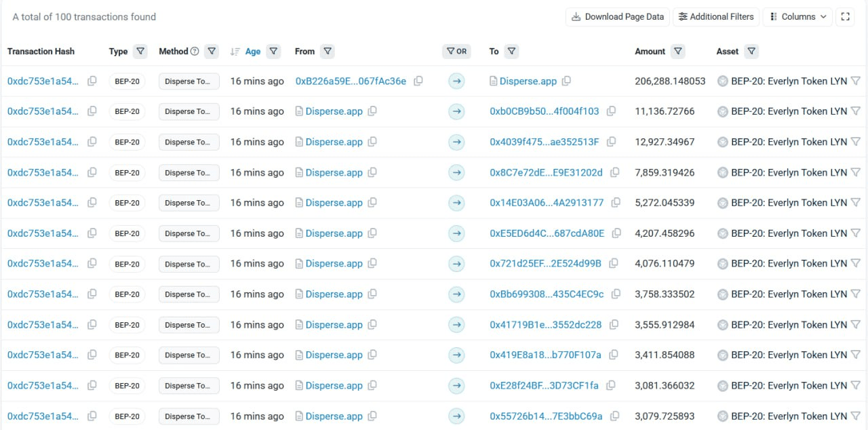Image resolution: width=868 pixels, height=430 pixels.
Task: Filter by the From address column
Action: 328,51
